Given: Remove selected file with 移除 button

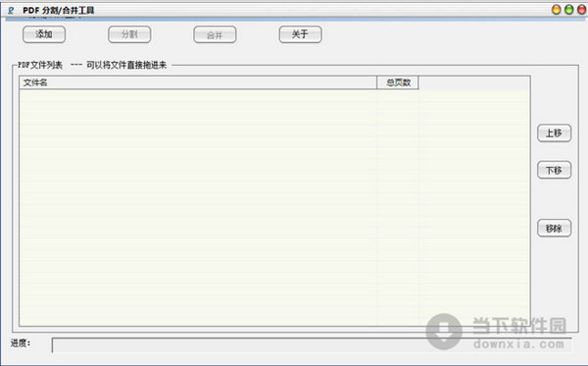Looking at the screenshot, I should tap(555, 229).
